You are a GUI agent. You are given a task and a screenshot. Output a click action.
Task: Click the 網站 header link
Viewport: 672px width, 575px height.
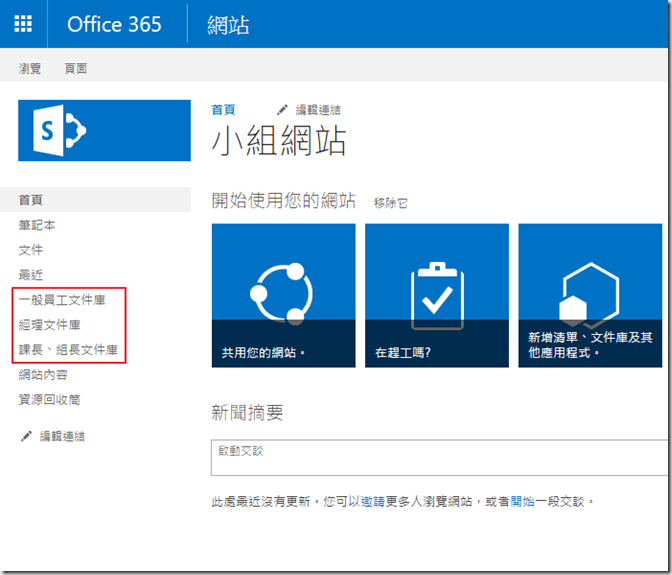point(228,25)
